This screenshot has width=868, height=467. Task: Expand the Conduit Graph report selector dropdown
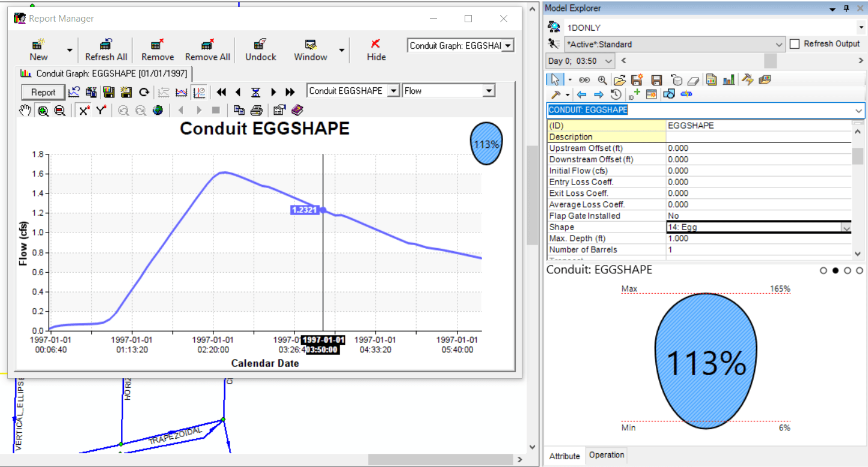tap(508, 46)
